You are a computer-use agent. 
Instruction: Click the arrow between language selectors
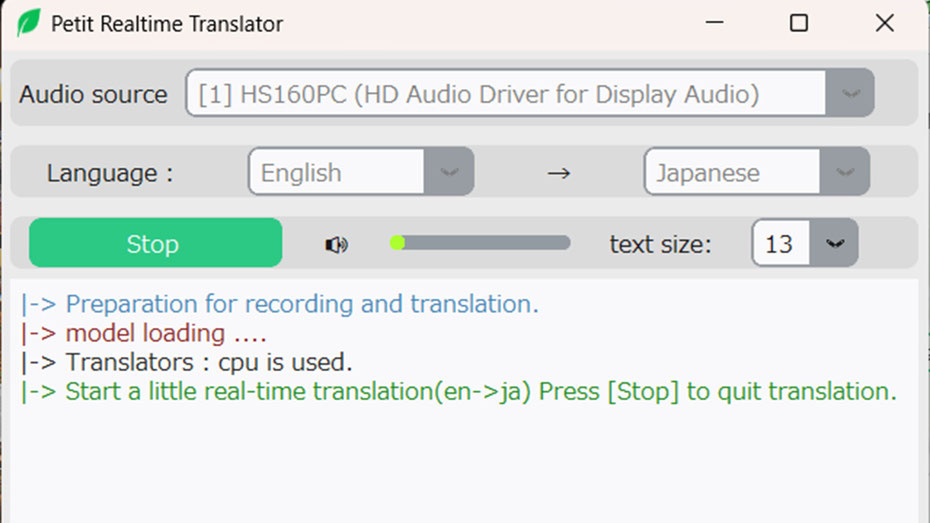pyautogui.click(x=558, y=173)
